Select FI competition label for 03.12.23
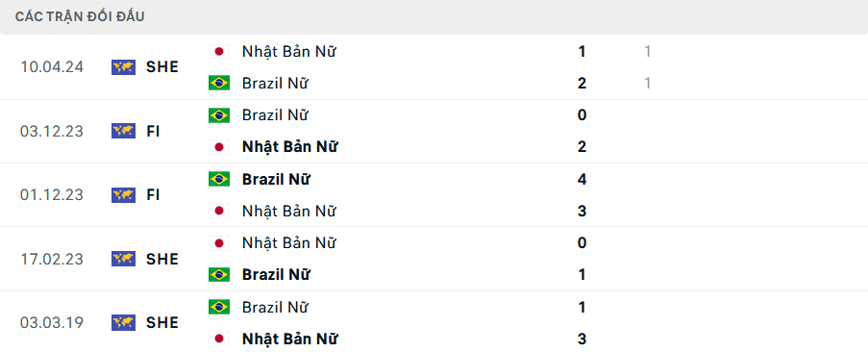Viewport: 868px width, 352px height. point(153,131)
